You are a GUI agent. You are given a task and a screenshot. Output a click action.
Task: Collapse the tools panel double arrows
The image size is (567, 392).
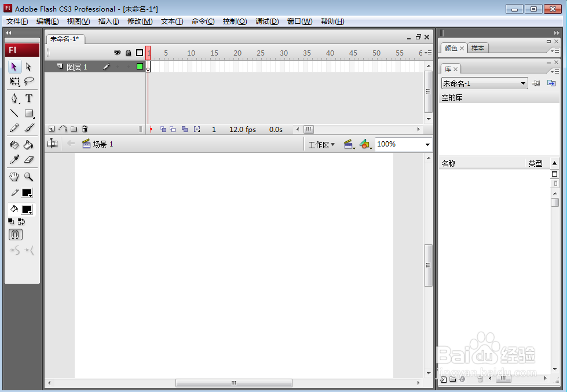[9, 33]
